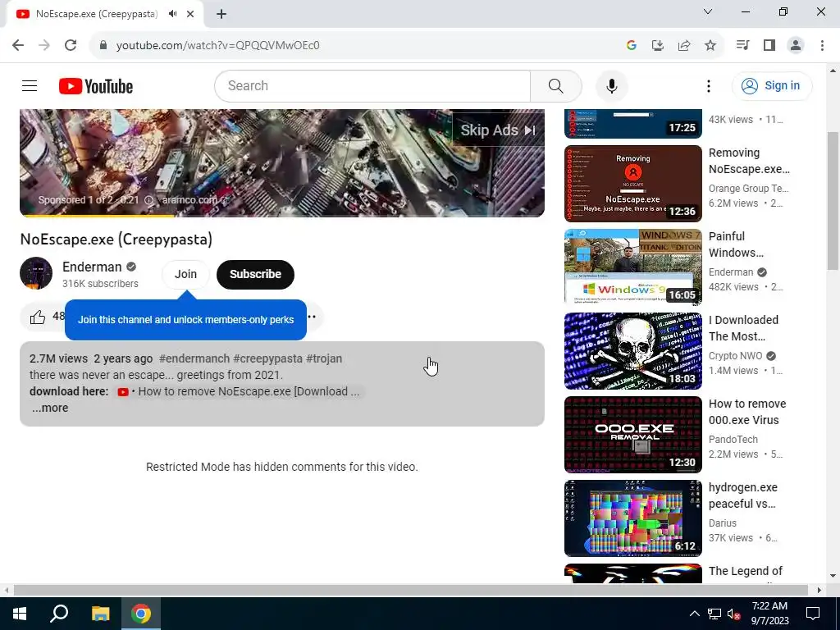The height and width of the screenshot is (630, 840).
Task: Click the Google icon in address bar
Action: pos(631,46)
